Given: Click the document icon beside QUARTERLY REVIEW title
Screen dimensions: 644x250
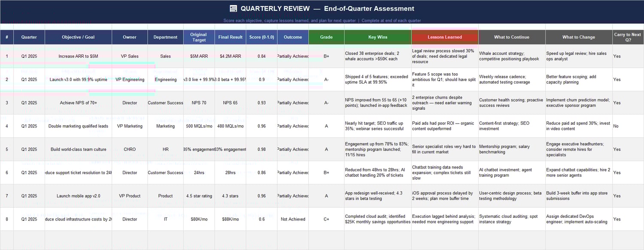Looking at the screenshot, I should [x=232, y=8].
